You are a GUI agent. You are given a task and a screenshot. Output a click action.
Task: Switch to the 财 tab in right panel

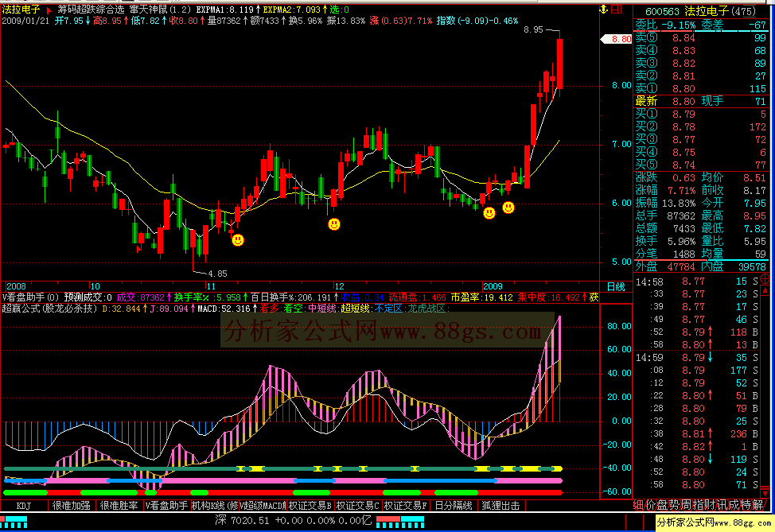[711, 505]
